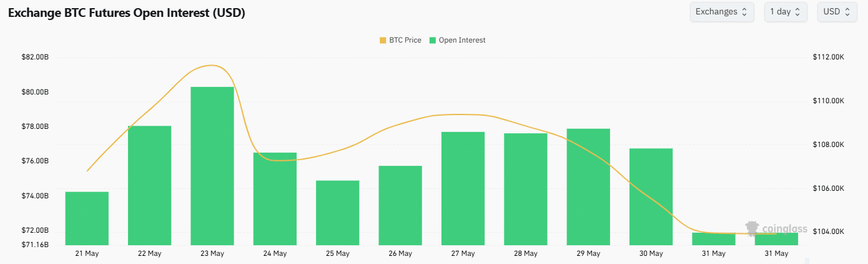Toggle the Open Interest series label
Screen dimensions: 868x264
pos(462,40)
